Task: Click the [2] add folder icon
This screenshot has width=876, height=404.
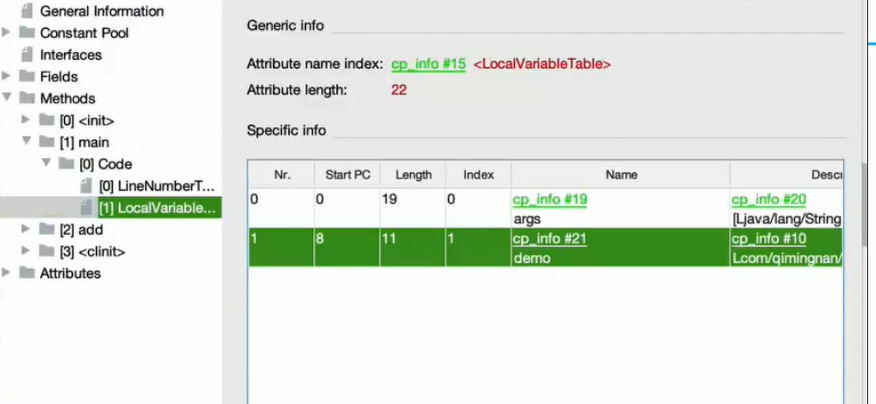Action: pyautogui.click(x=46, y=230)
